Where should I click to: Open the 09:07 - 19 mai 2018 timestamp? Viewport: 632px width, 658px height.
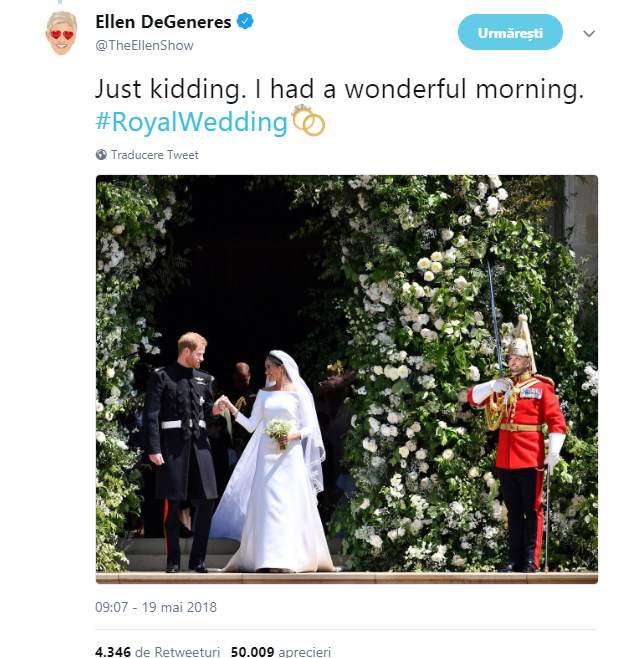pos(156,607)
